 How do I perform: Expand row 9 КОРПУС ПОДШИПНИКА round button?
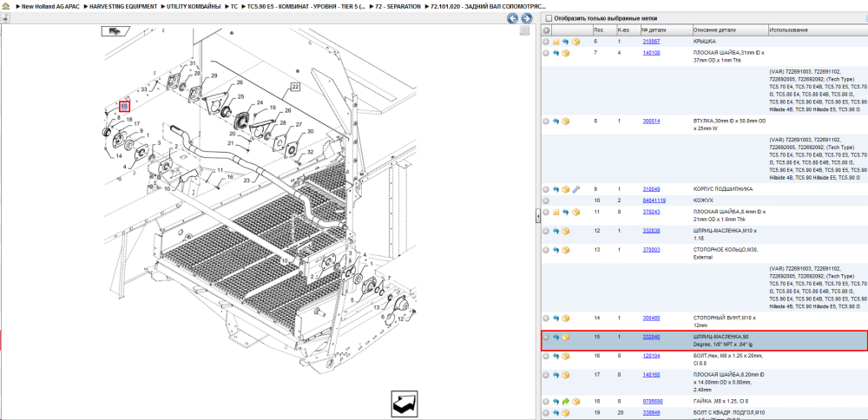coord(546,189)
